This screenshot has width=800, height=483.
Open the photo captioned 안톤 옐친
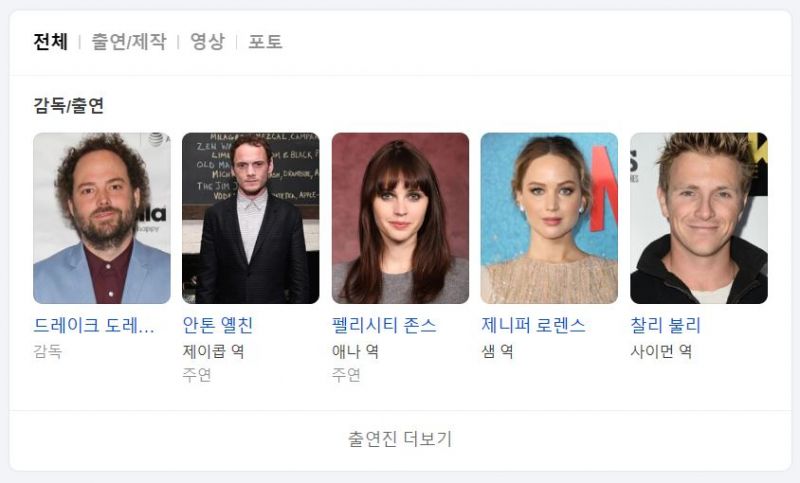(x=251, y=218)
